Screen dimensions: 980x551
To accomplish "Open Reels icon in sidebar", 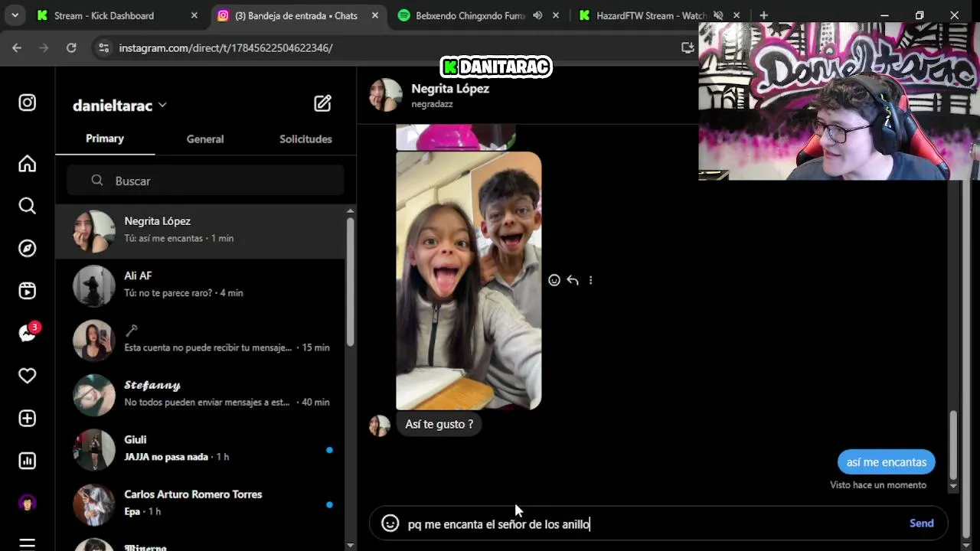I will (28, 291).
